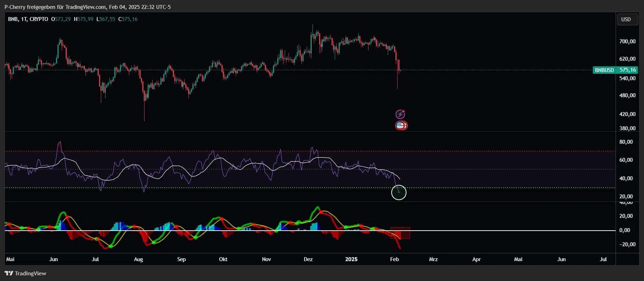This screenshot has width=644, height=281.
Task: Click the Apr time axis label
Action: 476,259
